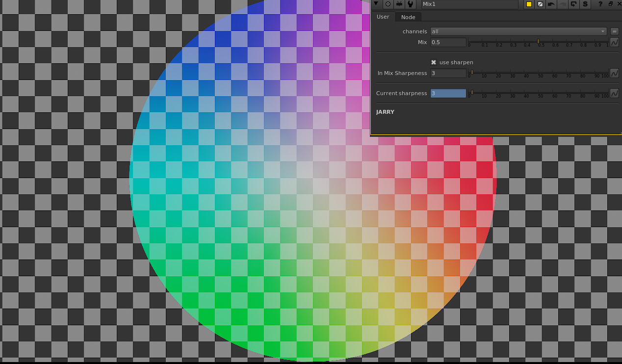Open animation curve menu for Current sharpness
Screen dimensions: 622x364
pyautogui.click(x=614, y=93)
